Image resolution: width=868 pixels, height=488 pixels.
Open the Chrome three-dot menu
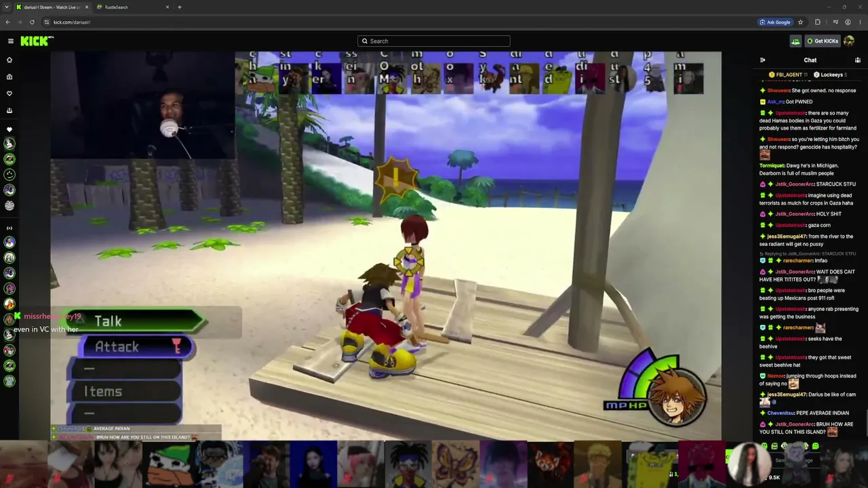(x=860, y=22)
